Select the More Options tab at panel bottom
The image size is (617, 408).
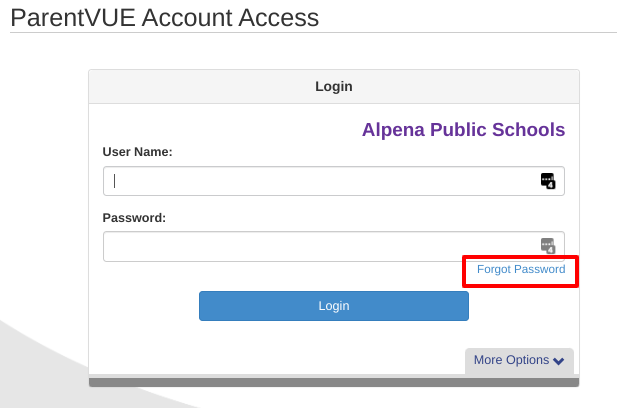[519, 360]
